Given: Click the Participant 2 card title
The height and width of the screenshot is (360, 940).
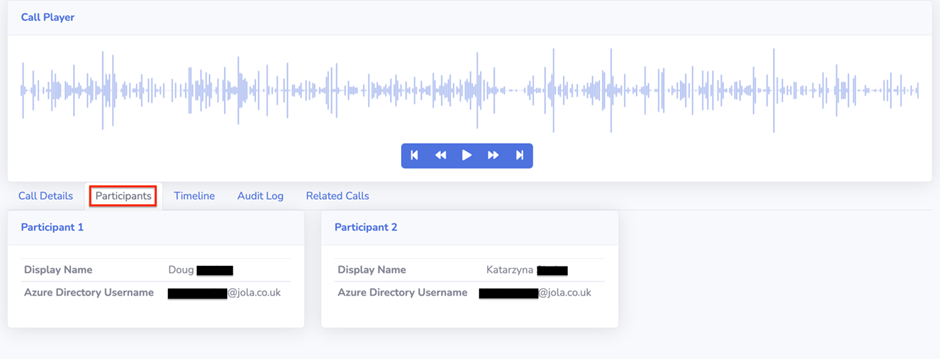Looking at the screenshot, I should (x=366, y=228).
